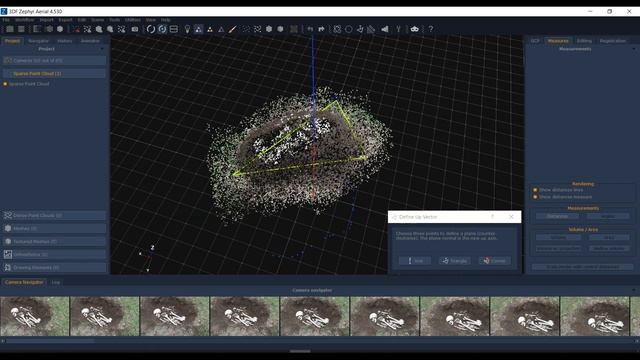Close the Define Up Vector dialog
The height and width of the screenshot is (360, 640).
[x=511, y=217]
